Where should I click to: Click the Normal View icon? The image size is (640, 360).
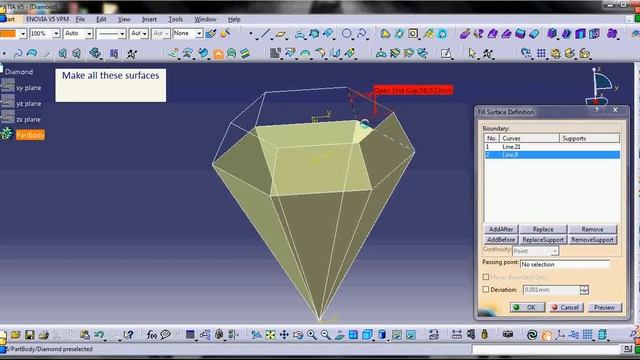(x=340, y=335)
